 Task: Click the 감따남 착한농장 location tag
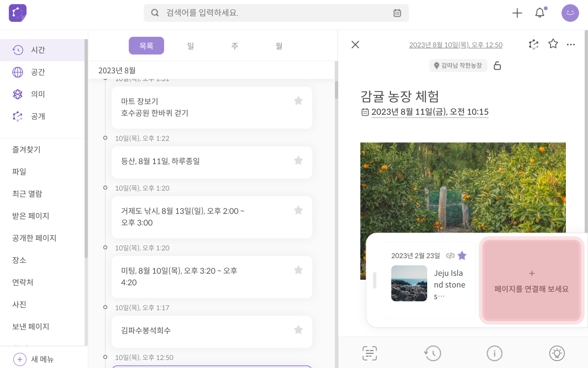[458, 66]
